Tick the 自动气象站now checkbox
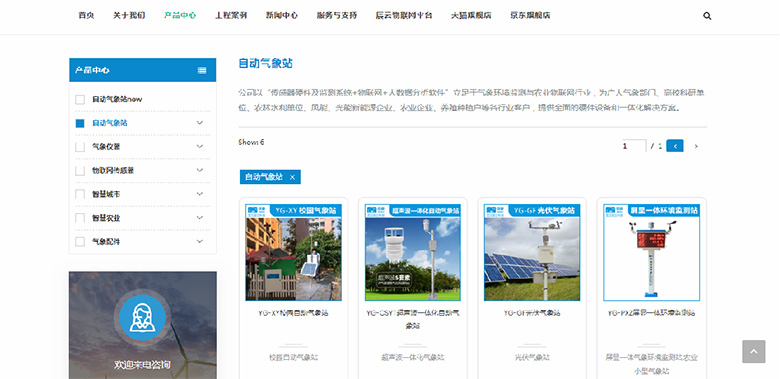This screenshot has height=379, width=780. tap(80, 99)
